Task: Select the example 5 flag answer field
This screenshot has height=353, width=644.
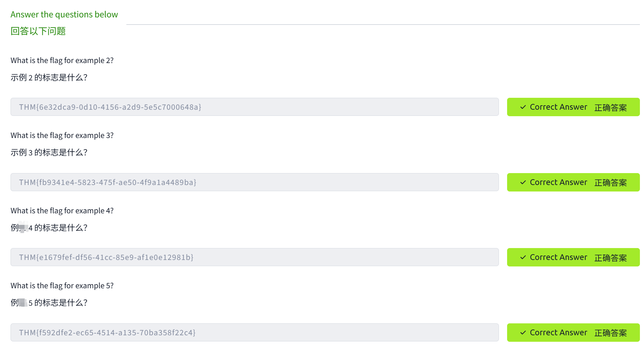Action: [x=254, y=333]
